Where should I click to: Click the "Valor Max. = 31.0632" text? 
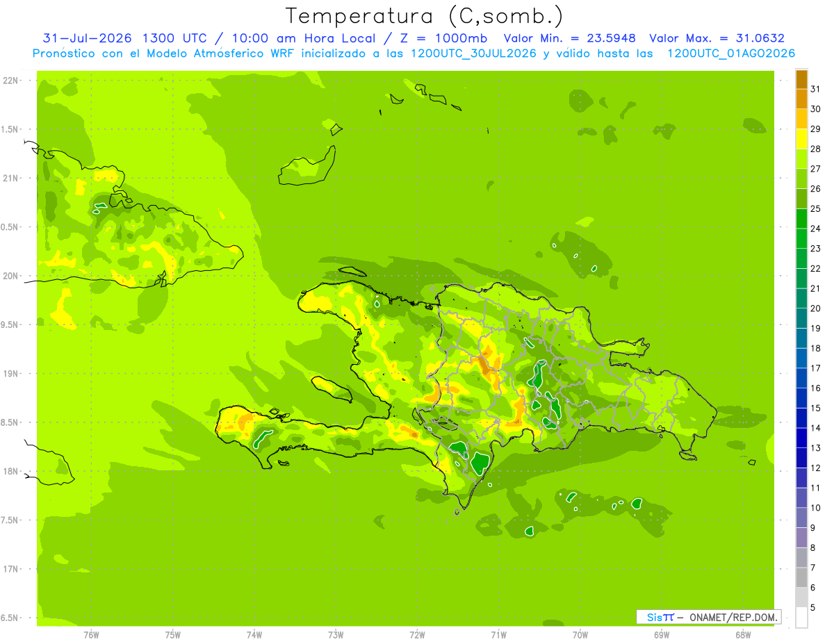[717, 38]
